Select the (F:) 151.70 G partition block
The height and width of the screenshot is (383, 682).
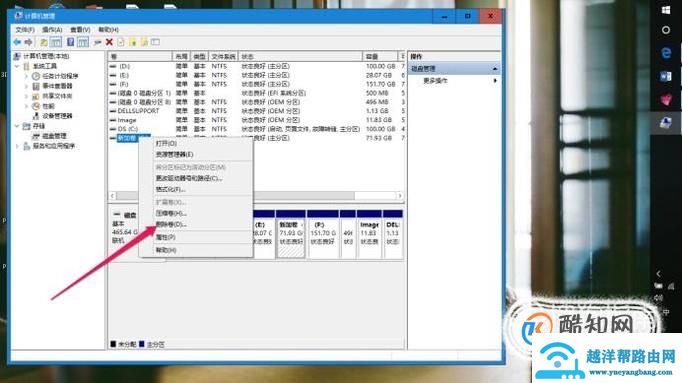pyautogui.click(x=323, y=235)
